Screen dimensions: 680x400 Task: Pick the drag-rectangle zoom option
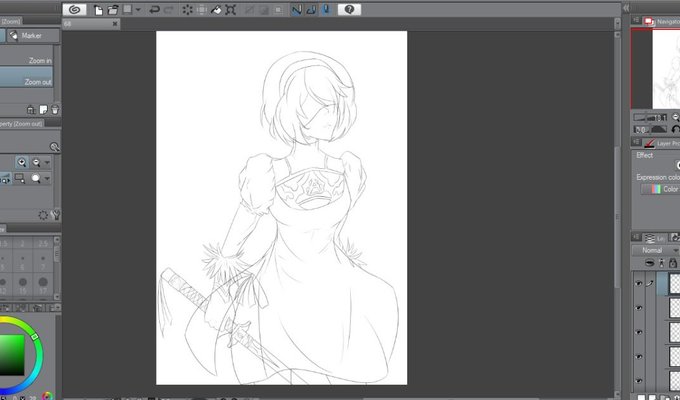click(x=20, y=178)
